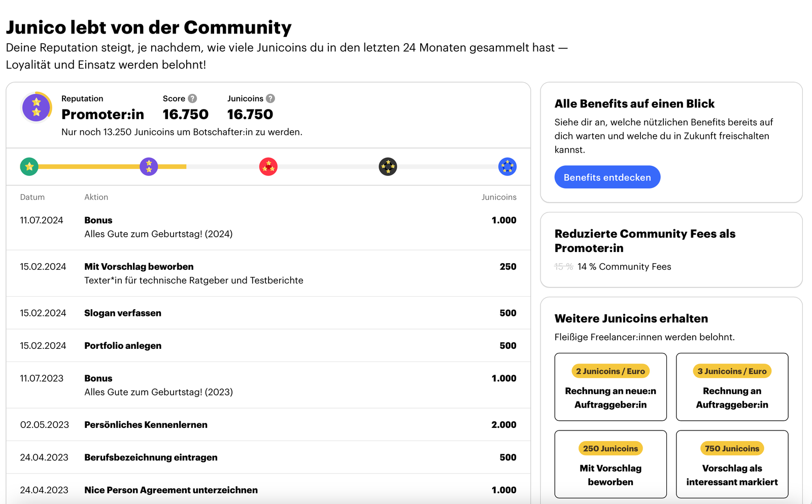Select the red three-star level badge

[268, 166]
